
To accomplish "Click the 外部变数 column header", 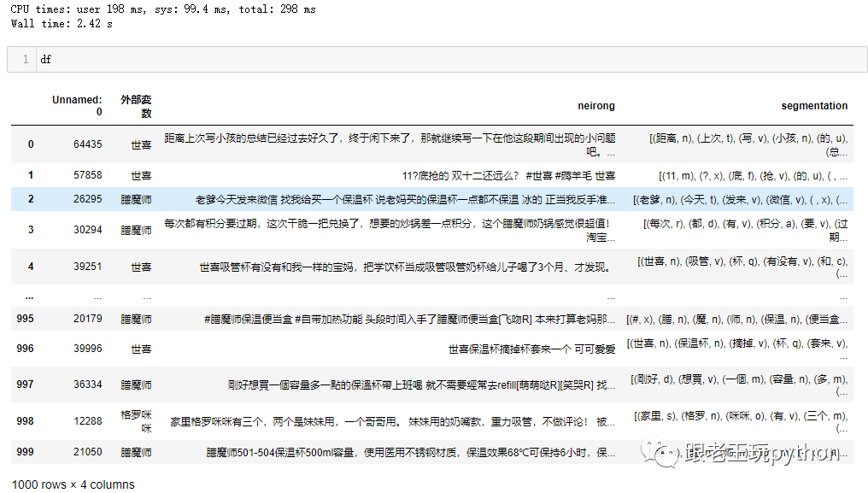I will 136,106.
